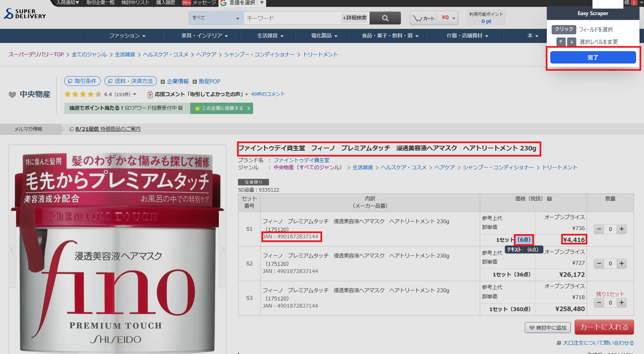This screenshot has width=644, height=354.
Task: Open 購入履歴 in top bar
Action: [x=166, y=3]
